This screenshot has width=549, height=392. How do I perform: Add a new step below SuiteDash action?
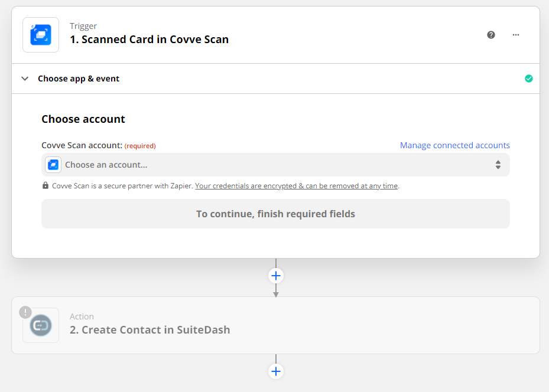click(x=276, y=371)
